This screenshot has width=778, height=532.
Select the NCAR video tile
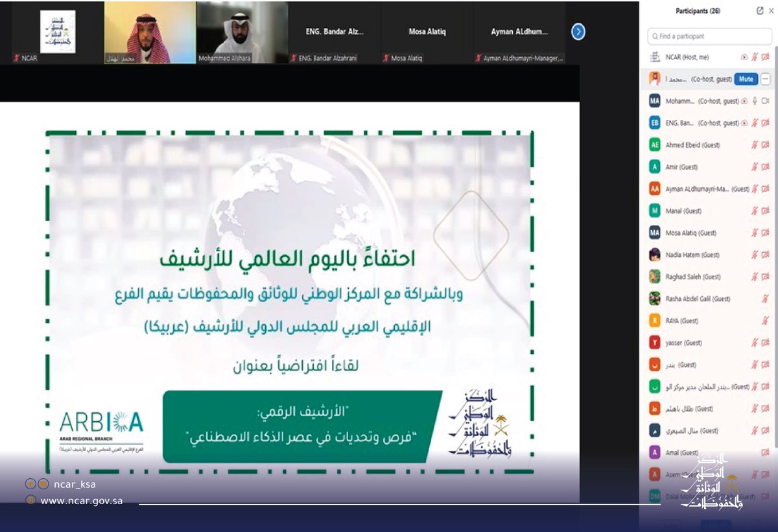57,32
